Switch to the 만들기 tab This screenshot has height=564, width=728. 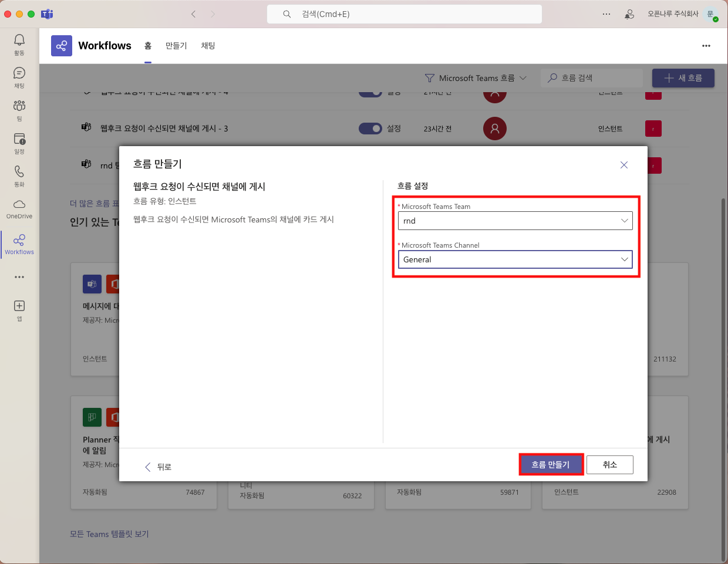point(176,46)
